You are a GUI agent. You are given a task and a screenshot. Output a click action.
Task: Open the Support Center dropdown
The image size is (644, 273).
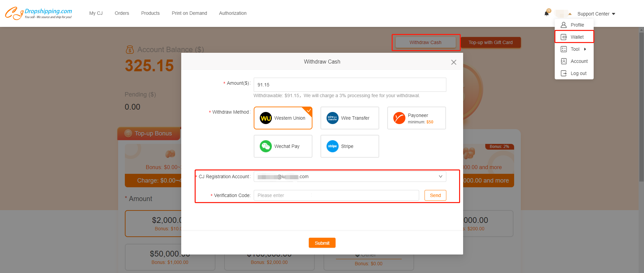tap(596, 14)
